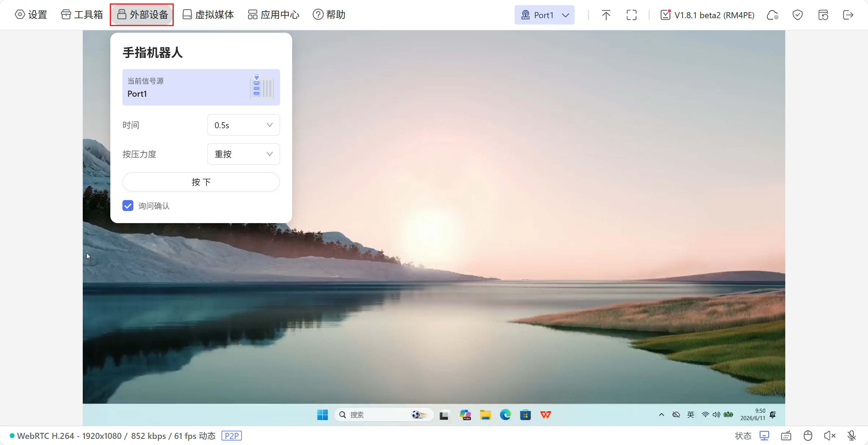Open Microsoft Store on the remote taskbar
868x445 pixels.
pyautogui.click(x=525, y=415)
